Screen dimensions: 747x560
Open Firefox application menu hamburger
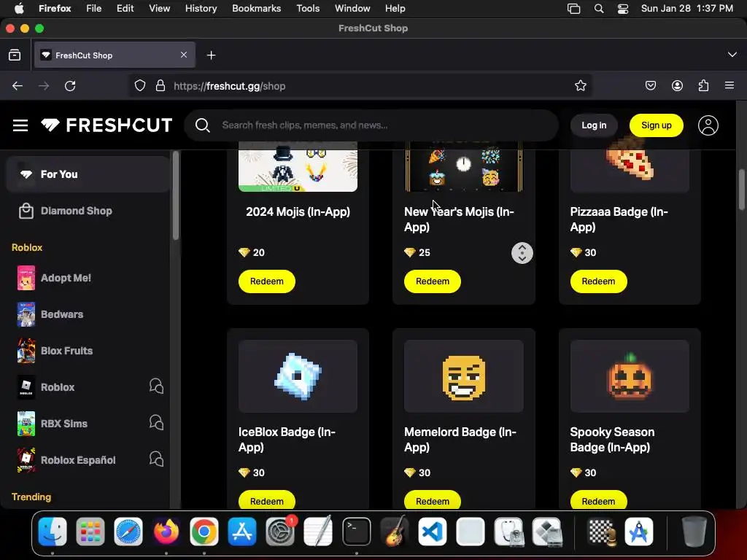tap(729, 86)
